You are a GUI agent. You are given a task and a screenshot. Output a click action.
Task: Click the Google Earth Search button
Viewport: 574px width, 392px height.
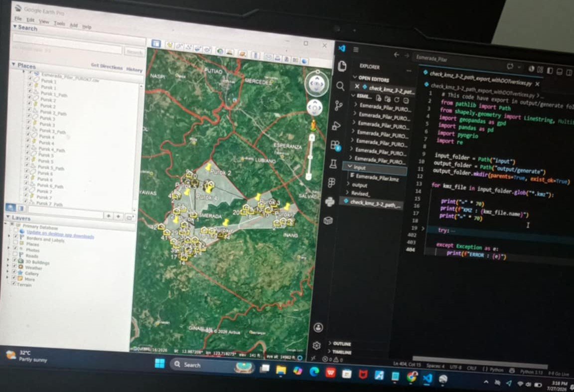point(134,52)
